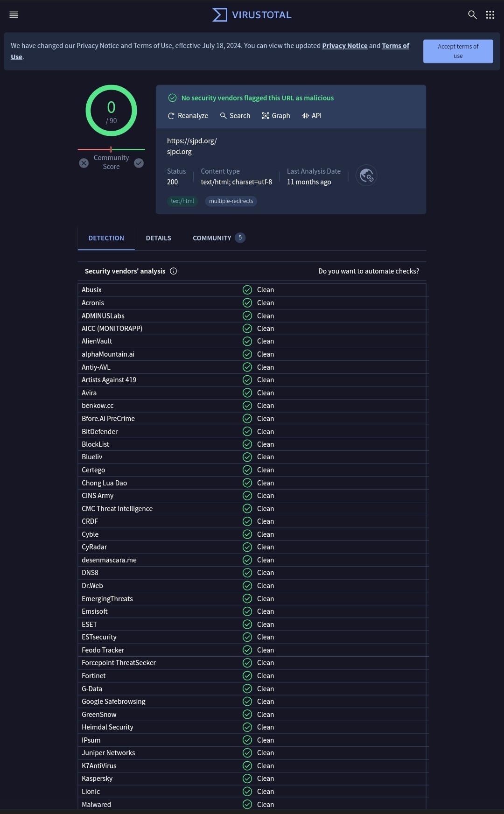Open the hamburger navigation menu
The image size is (504, 814).
tap(14, 15)
